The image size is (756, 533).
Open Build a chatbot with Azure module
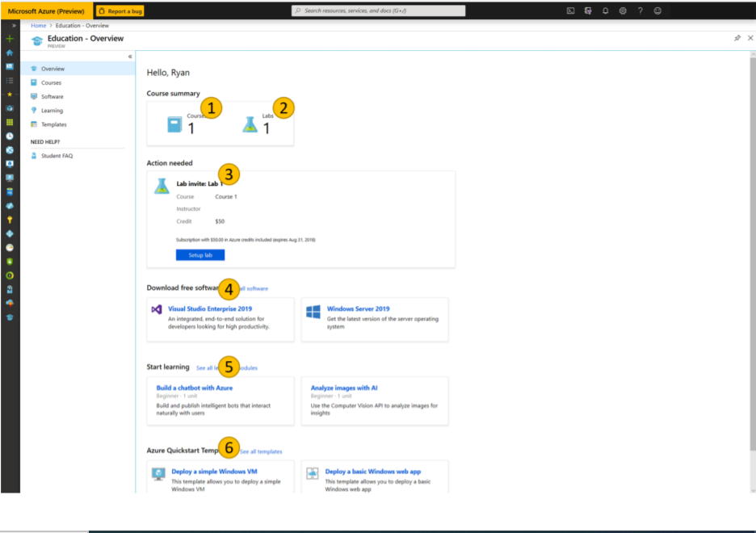point(195,388)
